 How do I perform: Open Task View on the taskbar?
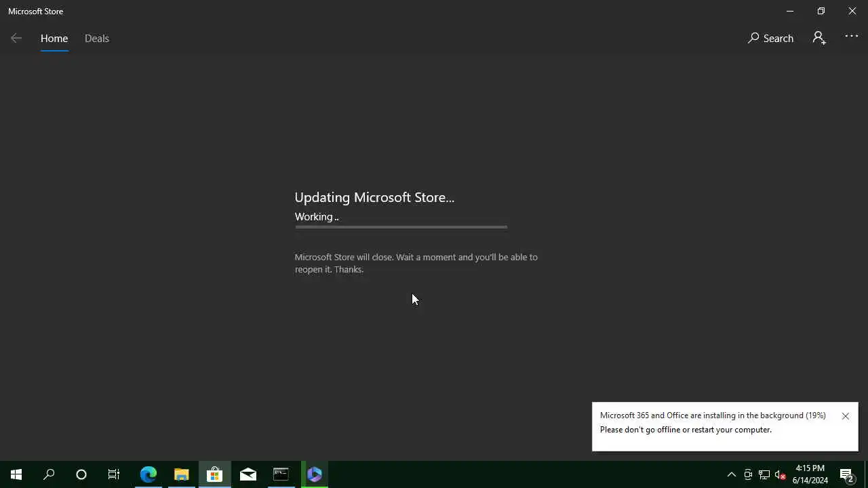(x=114, y=474)
